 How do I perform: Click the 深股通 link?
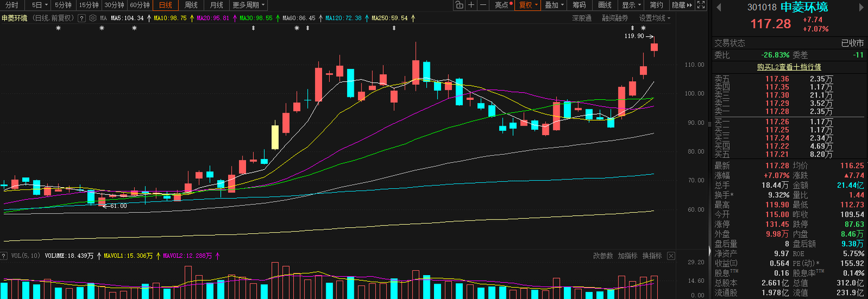click(582, 18)
